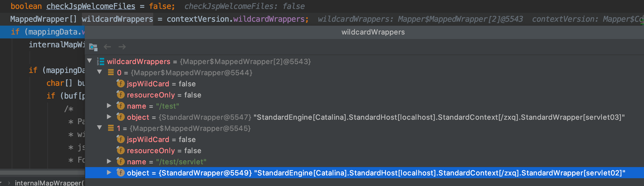Click the back navigation arrow in popup
644x186 pixels.
tap(107, 47)
